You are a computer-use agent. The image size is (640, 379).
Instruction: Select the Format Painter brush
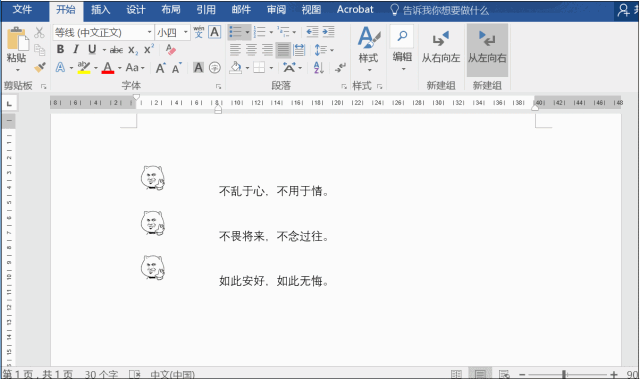click(x=39, y=67)
